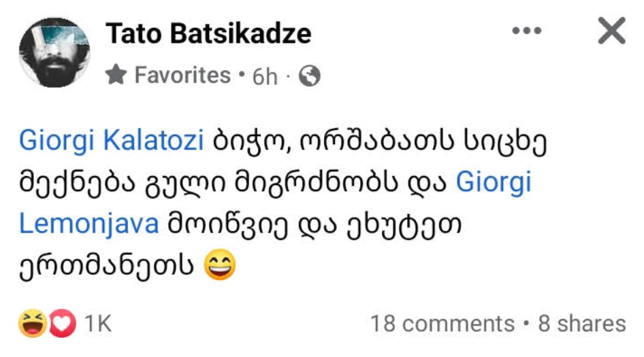Click the Favorites star icon
This screenshot has height=357, width=644.
click(116, 75)
